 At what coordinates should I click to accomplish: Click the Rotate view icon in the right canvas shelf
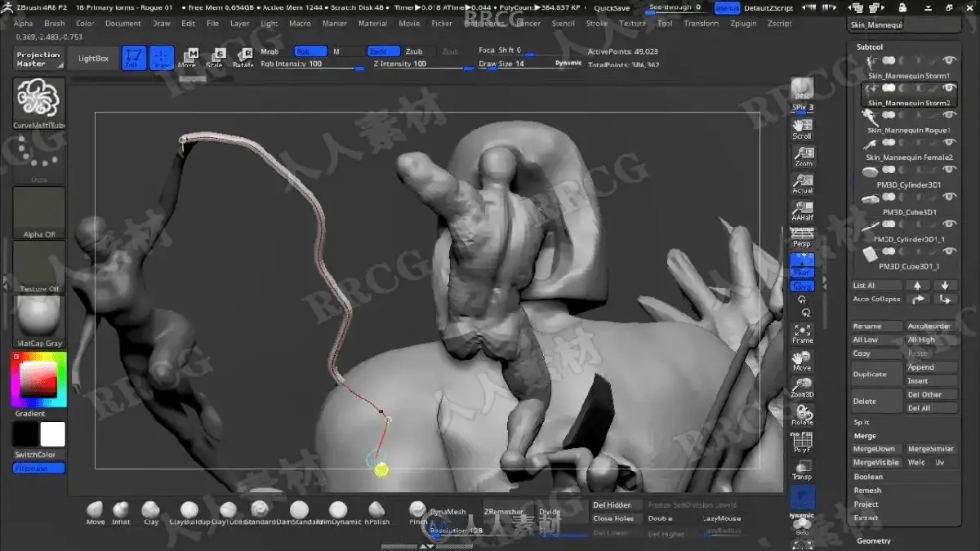click(803, 415)
